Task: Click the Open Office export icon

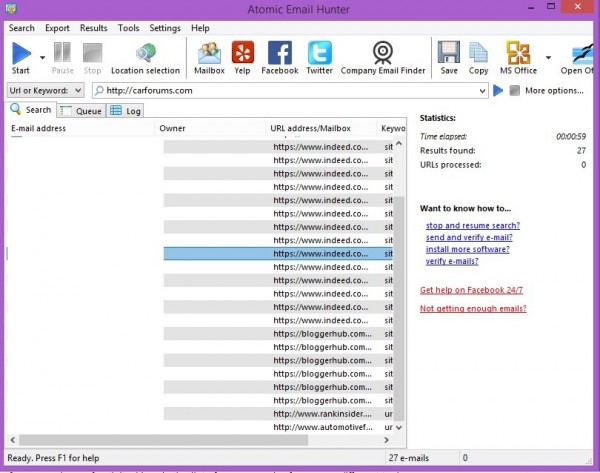Action: (x=583, y=54)
